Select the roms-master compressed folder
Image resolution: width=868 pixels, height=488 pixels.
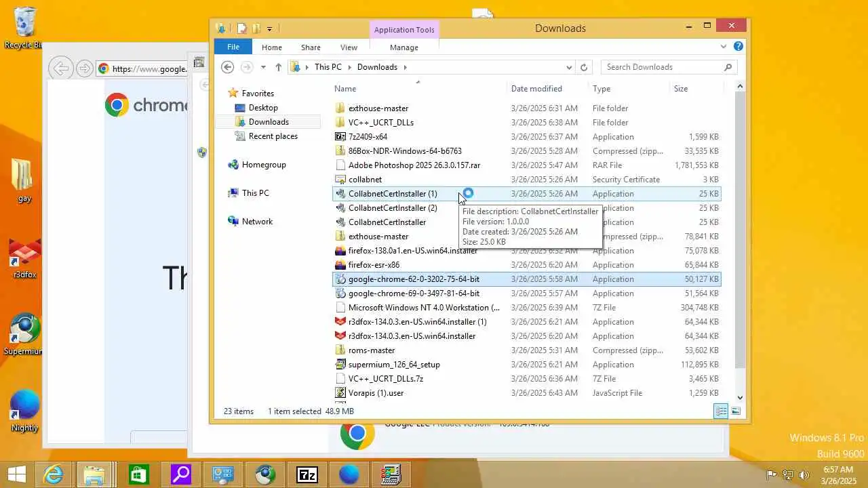372,350
